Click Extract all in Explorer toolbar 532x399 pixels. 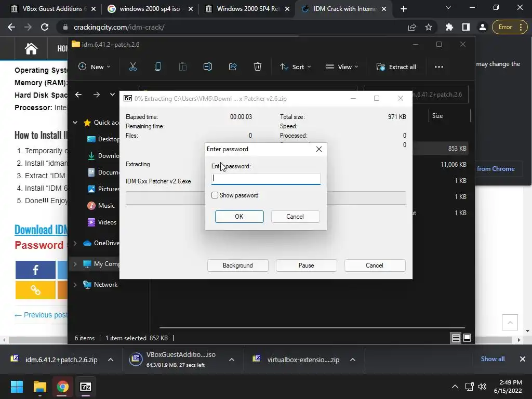pos(396,67)
